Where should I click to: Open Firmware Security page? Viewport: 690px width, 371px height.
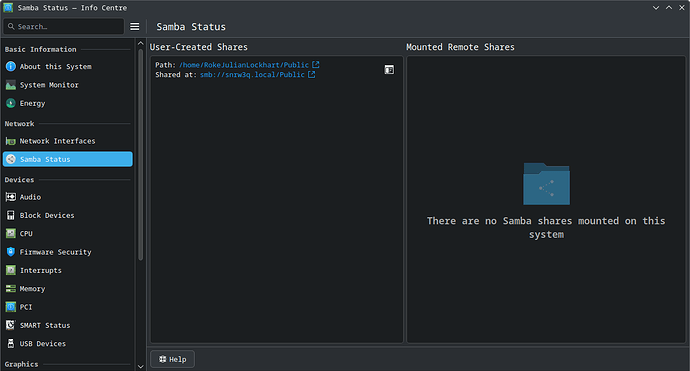(x=68, y=252)
